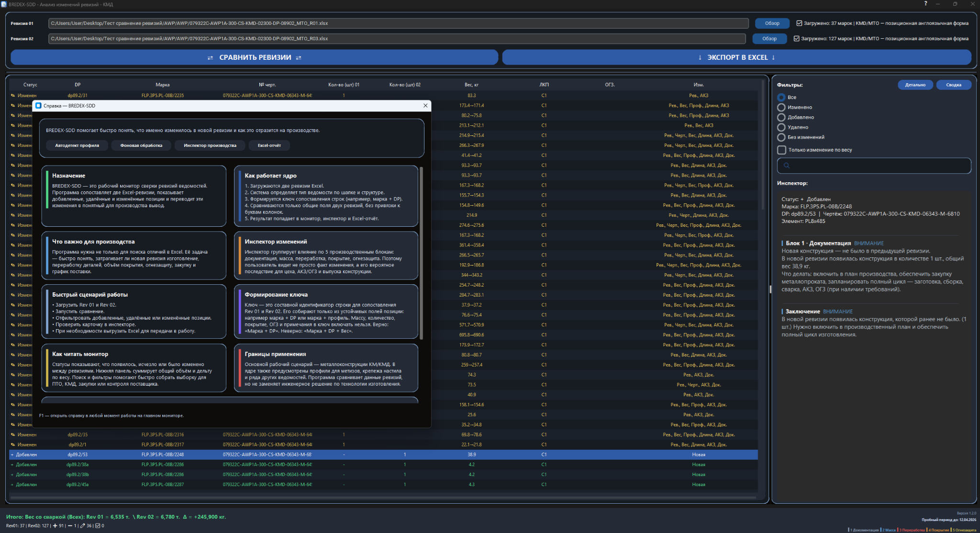Click the 'Назначение' card in help dialog
Image resolution: width=980 pixels, height=533 pixels.
pyautogui.click(x=134, y=196)
